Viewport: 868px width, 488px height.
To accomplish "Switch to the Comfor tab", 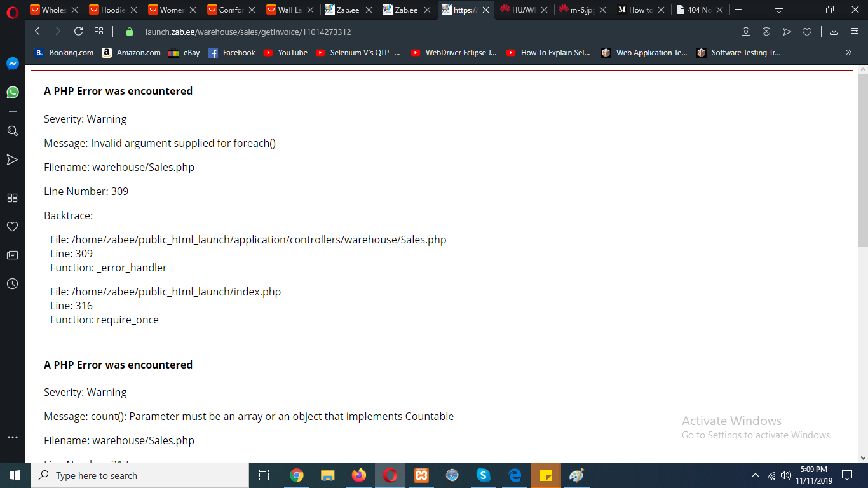I will click(231, 10).
